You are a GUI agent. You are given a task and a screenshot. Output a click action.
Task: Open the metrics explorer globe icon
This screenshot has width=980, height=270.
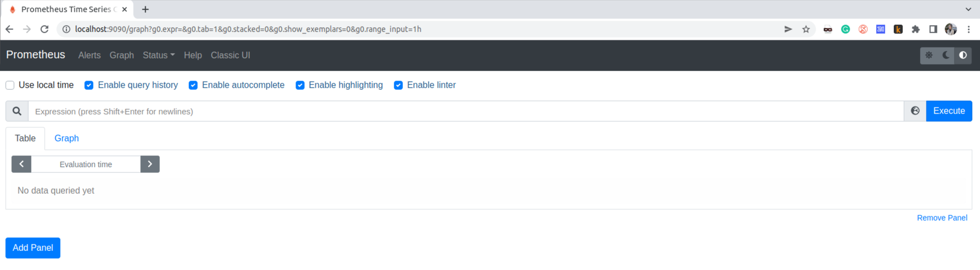tap(915, 111)
